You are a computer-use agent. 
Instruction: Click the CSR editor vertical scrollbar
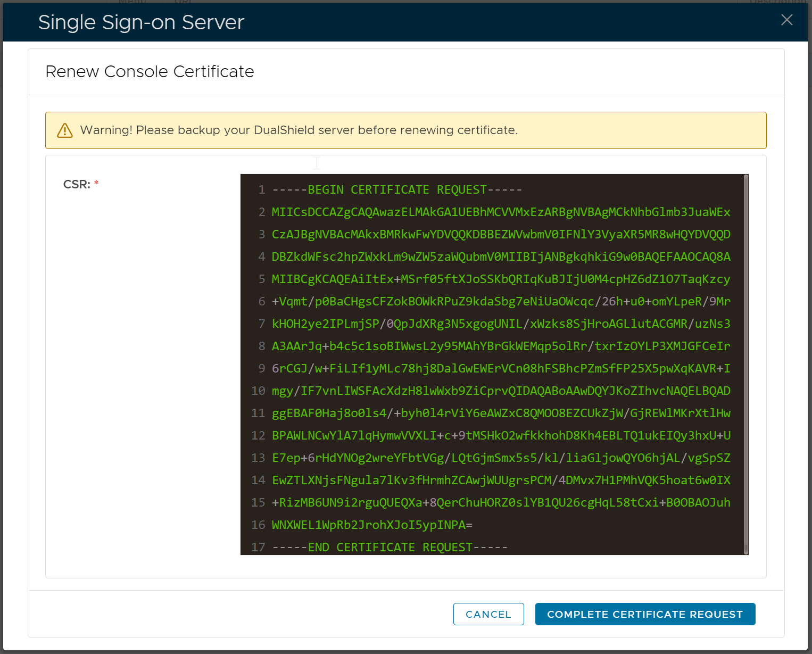click(x=745, y=364)
